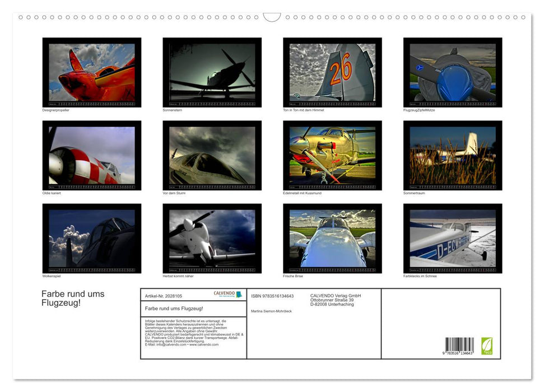Select the "FlugzeugZipfelMütze" image
544x392 pixels.
coord(452,72)
